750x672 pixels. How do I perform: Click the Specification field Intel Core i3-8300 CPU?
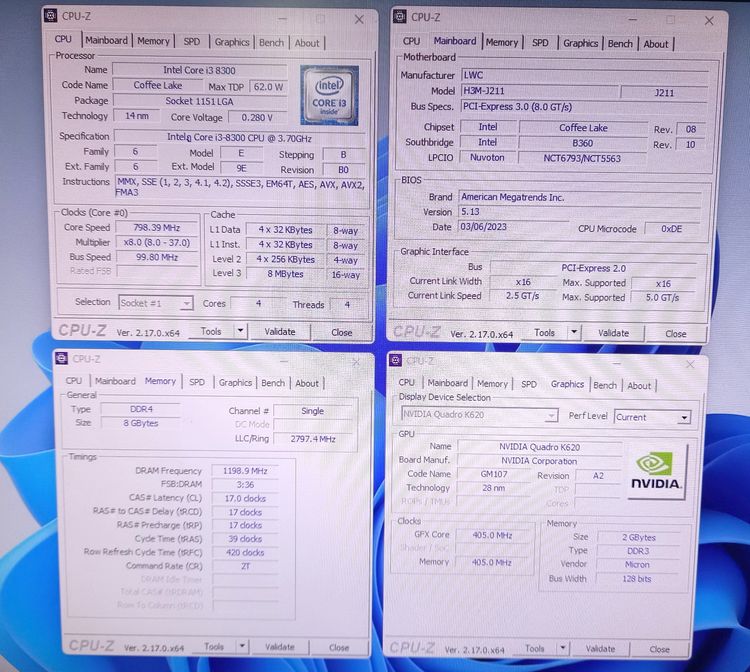(239, 138)
